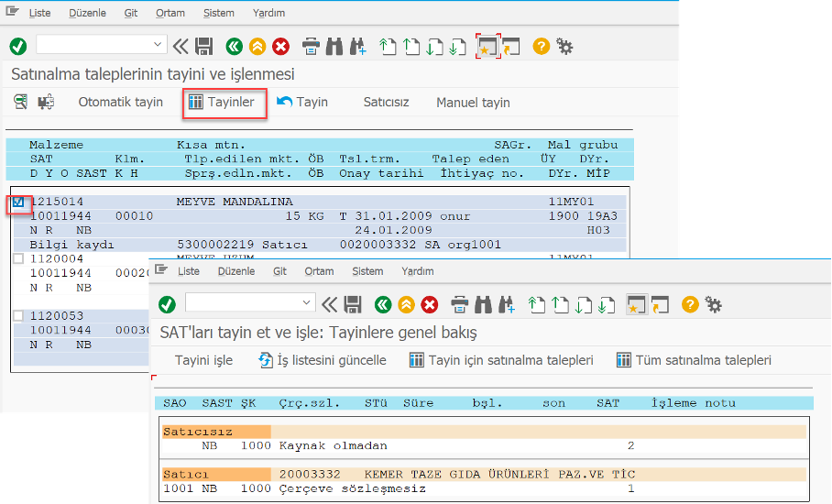
Task: Click the window menu icon left of Liste in the top window
Action: tap(12, 11)
